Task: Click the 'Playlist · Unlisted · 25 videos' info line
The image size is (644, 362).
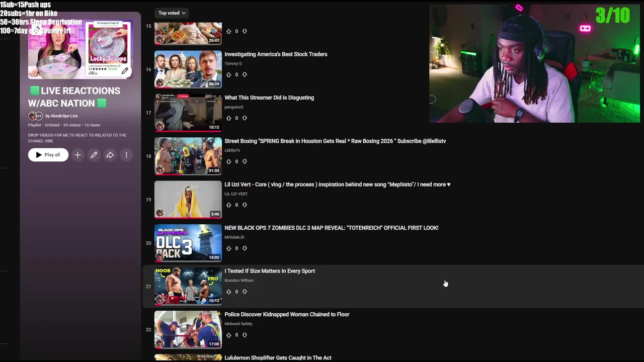Action: [64, 125]
